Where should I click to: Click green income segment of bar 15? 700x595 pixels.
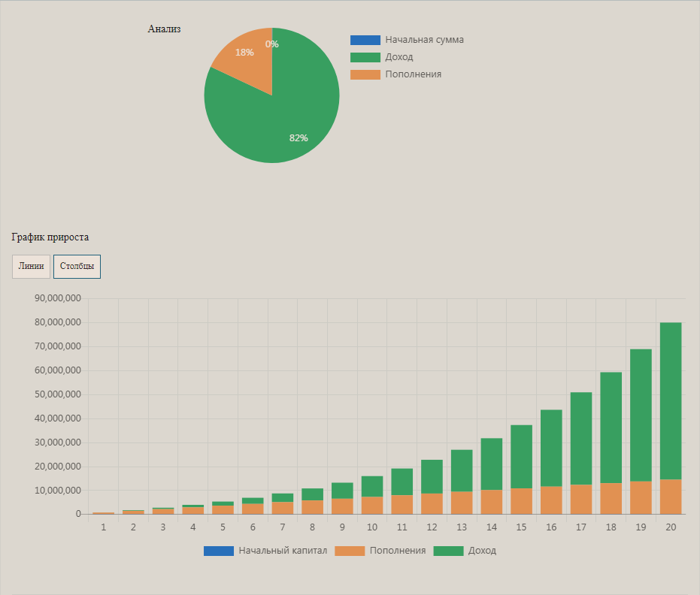[x=521, y=457]
